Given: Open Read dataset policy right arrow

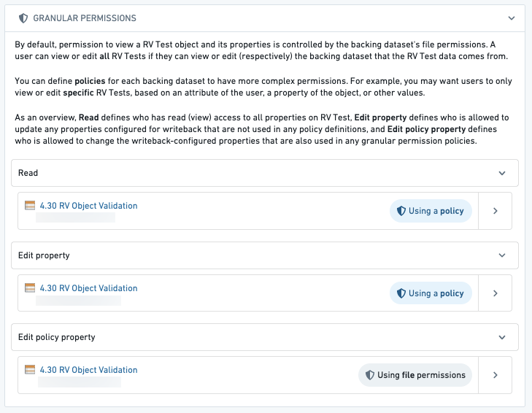Looking at the screenshot, I should [495, 211].
